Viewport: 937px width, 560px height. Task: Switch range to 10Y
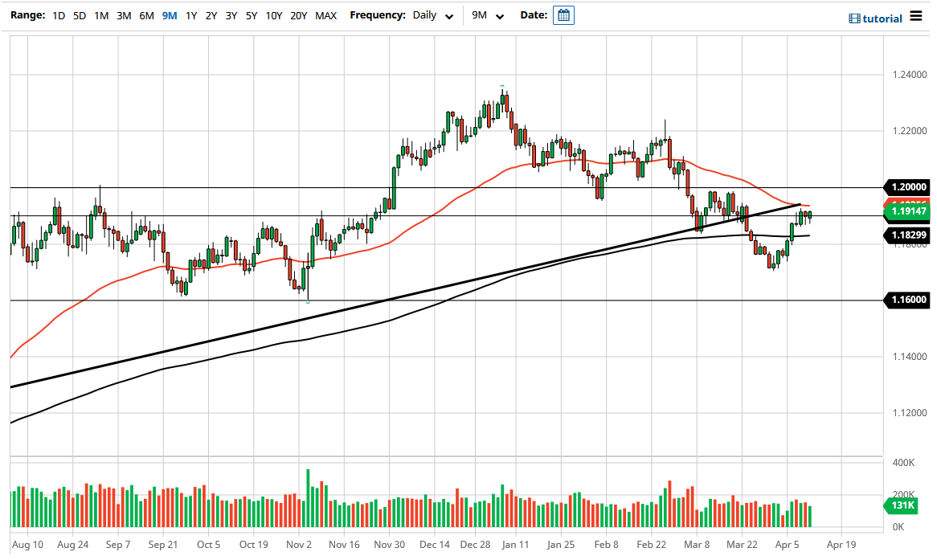[x=274, y=15]
